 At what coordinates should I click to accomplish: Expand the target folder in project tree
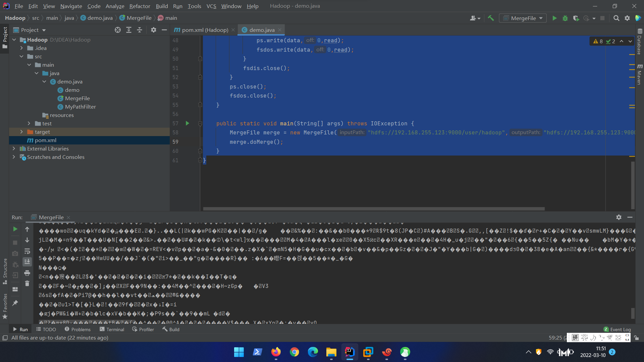tap(21, 132)
